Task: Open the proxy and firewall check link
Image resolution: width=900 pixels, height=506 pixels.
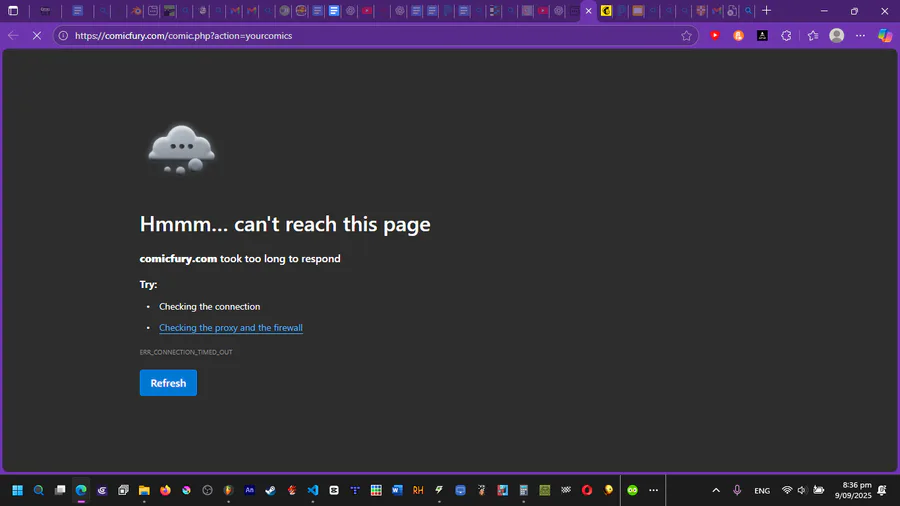Action: coord(231,328)
